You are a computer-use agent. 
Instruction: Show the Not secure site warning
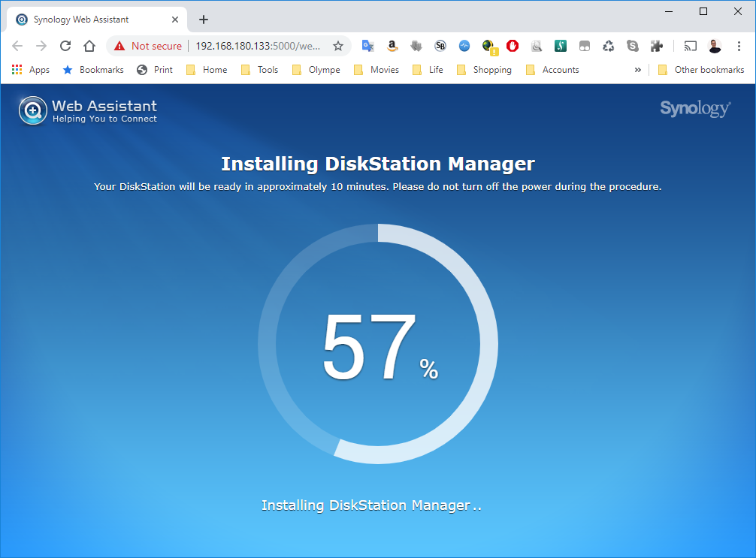pos(147,46)
